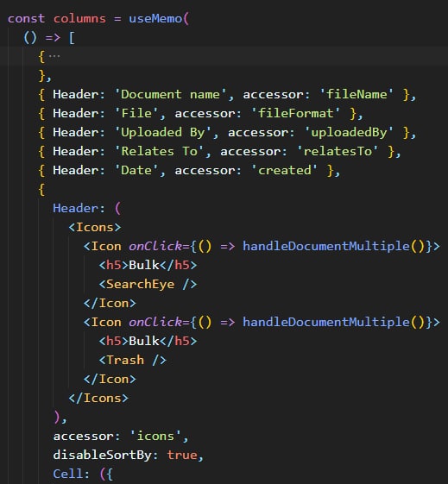Viewport: 448px width, 484px height.
Task: Click handleDocumentMultiple above the SearchEye tag
Action: tap(326, 246)
